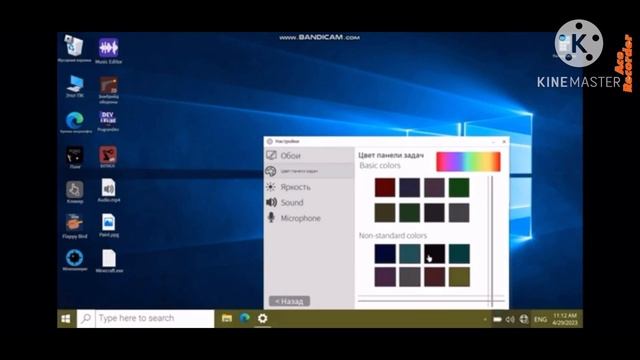Viewport: 640px width, 360px height.
Task: Switch input language via ENG indicator
Action: point(540,319)
